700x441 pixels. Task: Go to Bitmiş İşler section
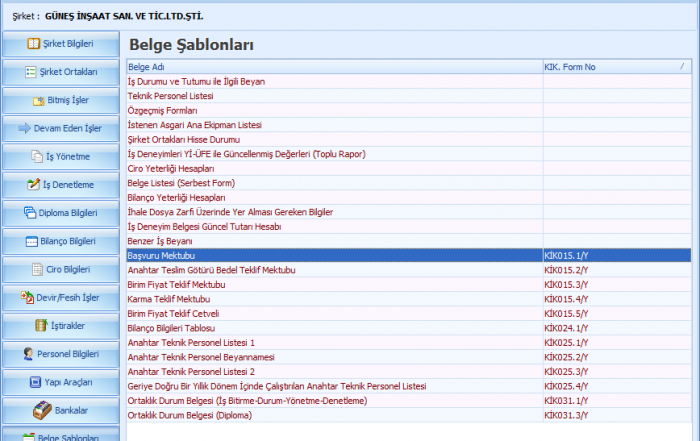[60, 100]
